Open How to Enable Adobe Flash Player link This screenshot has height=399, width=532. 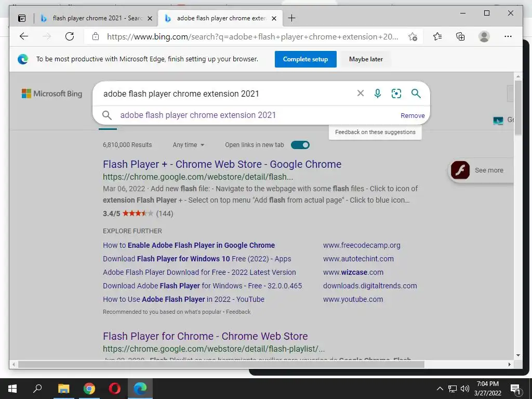tap(189, 245)
